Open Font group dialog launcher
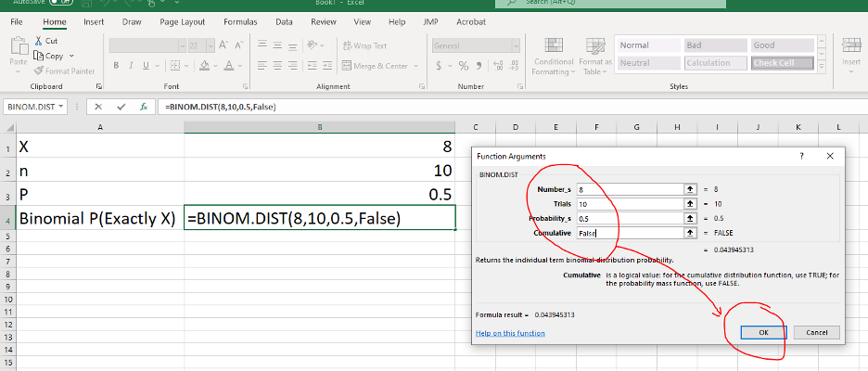The image size is (868, 371). pos(245,87)
